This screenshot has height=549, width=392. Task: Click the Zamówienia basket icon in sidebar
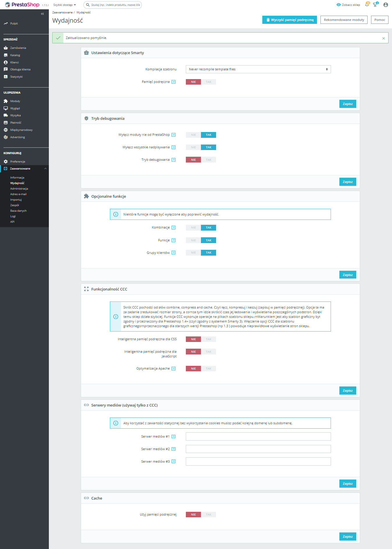[6, 48]
